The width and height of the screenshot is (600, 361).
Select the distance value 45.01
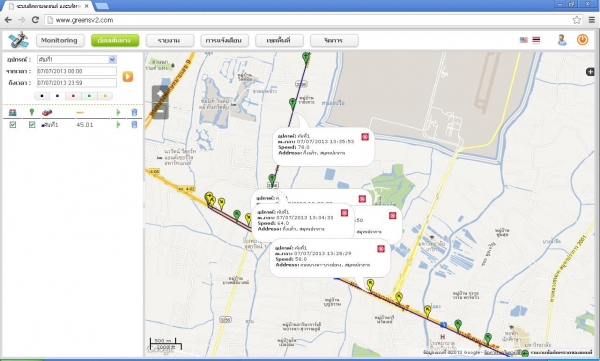[85, 125]
